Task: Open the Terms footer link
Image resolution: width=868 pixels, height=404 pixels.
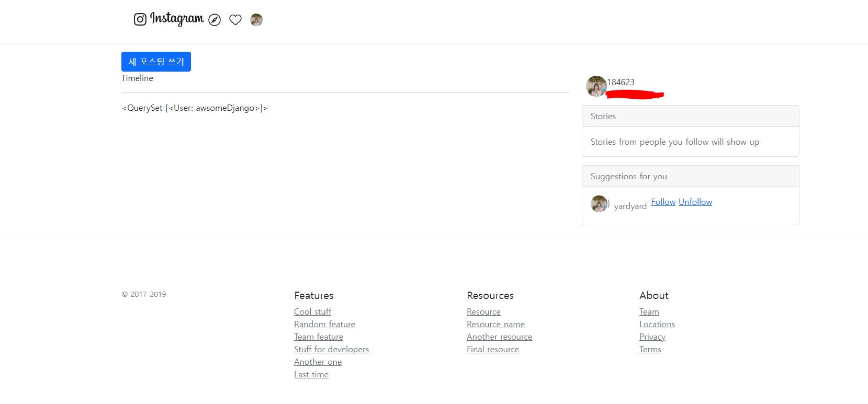Action: 650,349
